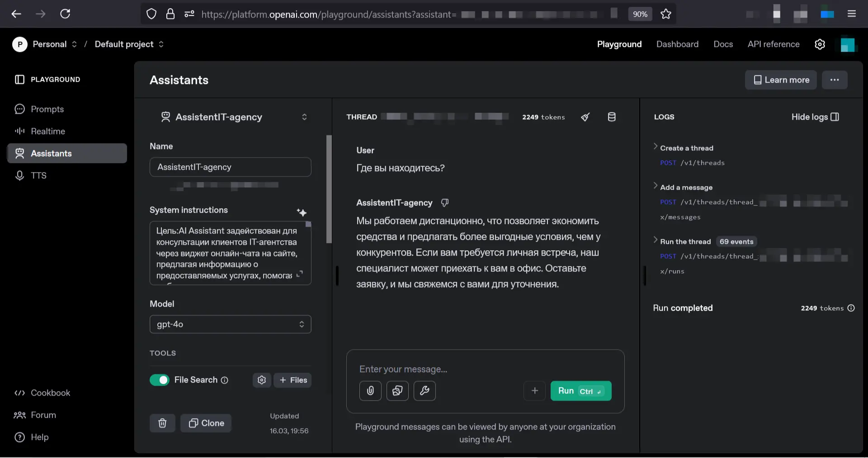The image size is (868, 458).
Task: Open the gpt-4o model dropdown
Action: (231, 324)
